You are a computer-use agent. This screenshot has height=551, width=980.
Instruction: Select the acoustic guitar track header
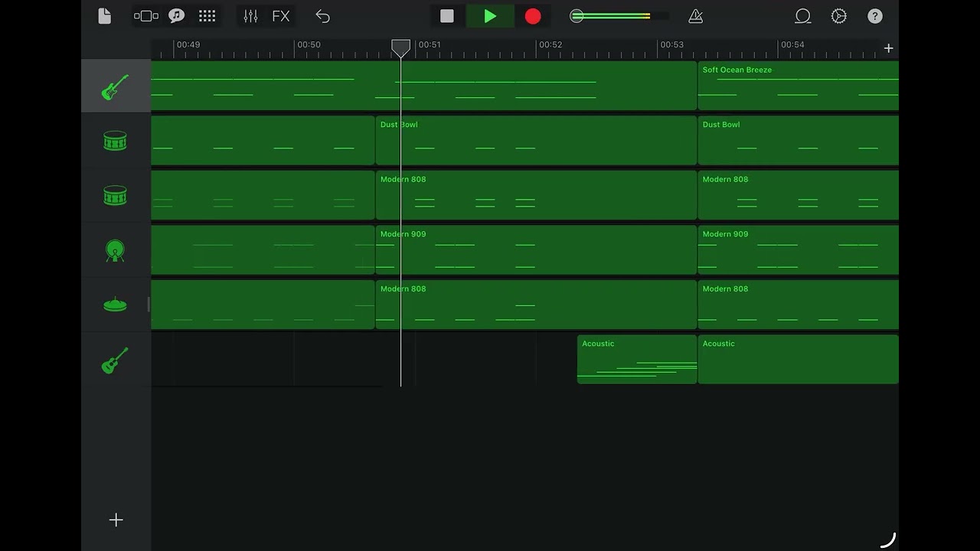click(x=116, y=360)
